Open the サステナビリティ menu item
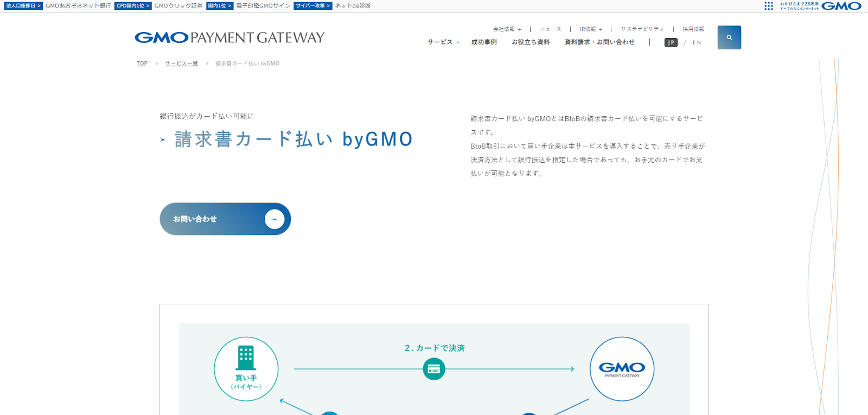The height and width of the screenshot is (415, 868). point(642,29)
